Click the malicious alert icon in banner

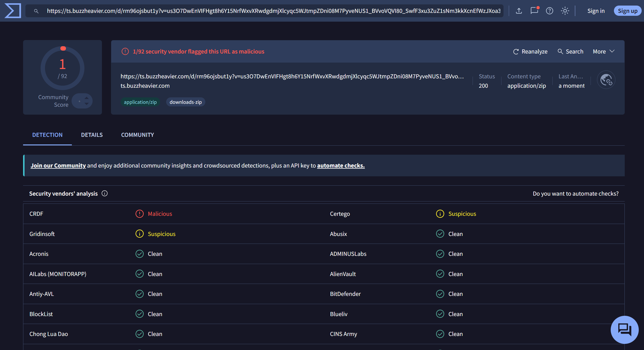125,51
